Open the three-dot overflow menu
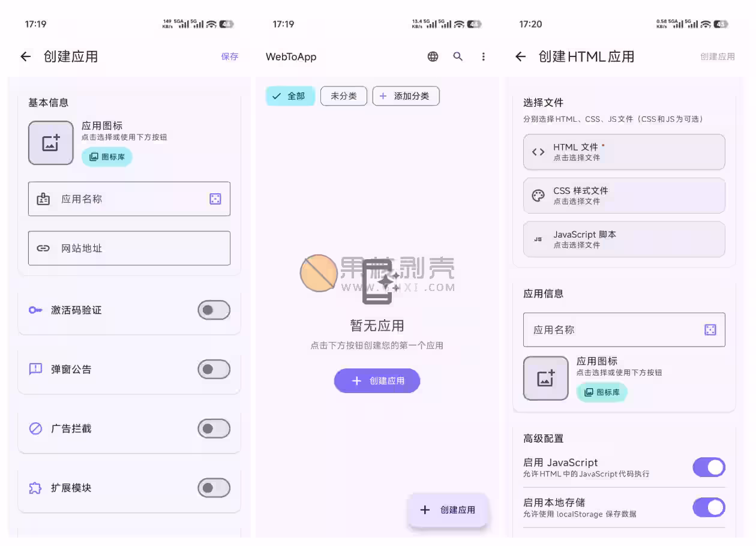Image resolution: width=756 pixels, height=546 pixels. pyautogui.click(x=483, y=56)
